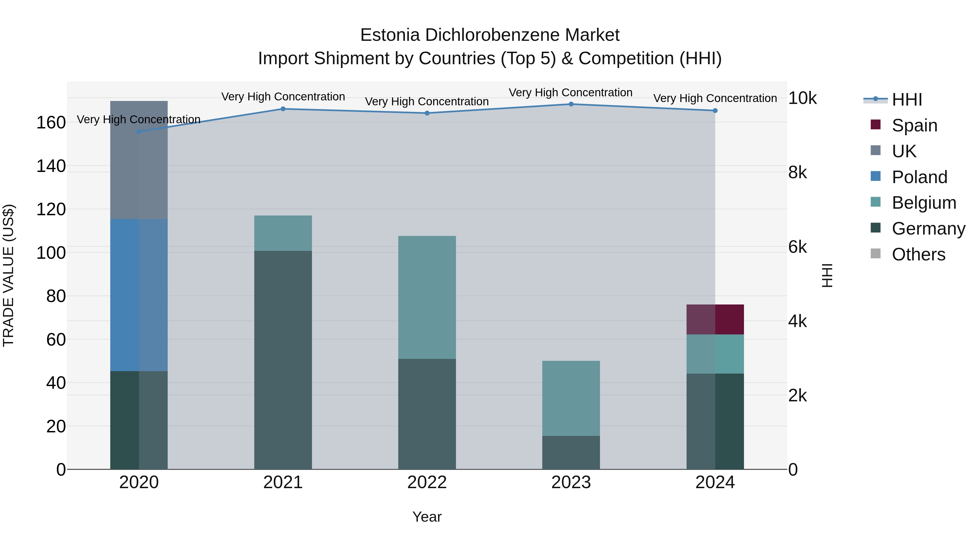Click the 'Year' x-axis title
This screenshot has height=551, width=980.
pyautogui.click(x=427, y=517)
